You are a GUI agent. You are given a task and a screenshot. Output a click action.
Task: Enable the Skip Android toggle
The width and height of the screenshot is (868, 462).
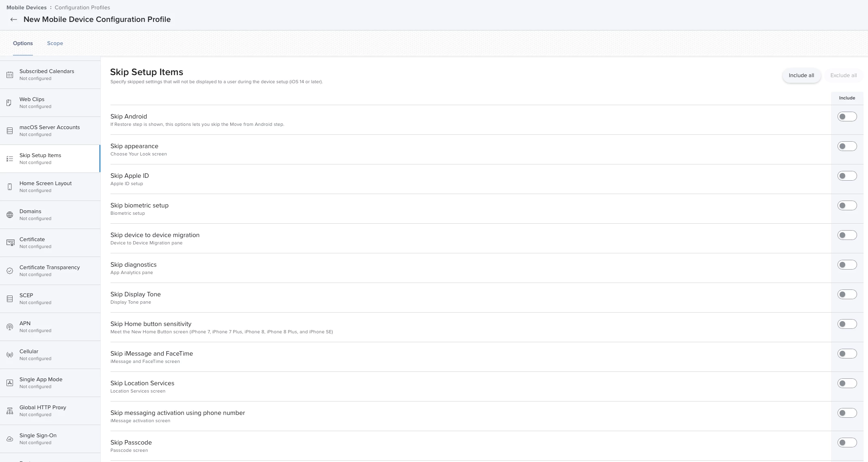pos(847,117)
